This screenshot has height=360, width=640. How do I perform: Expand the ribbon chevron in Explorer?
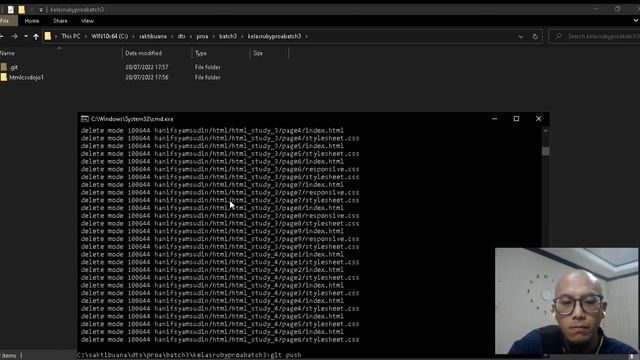[x=636, y=20]
